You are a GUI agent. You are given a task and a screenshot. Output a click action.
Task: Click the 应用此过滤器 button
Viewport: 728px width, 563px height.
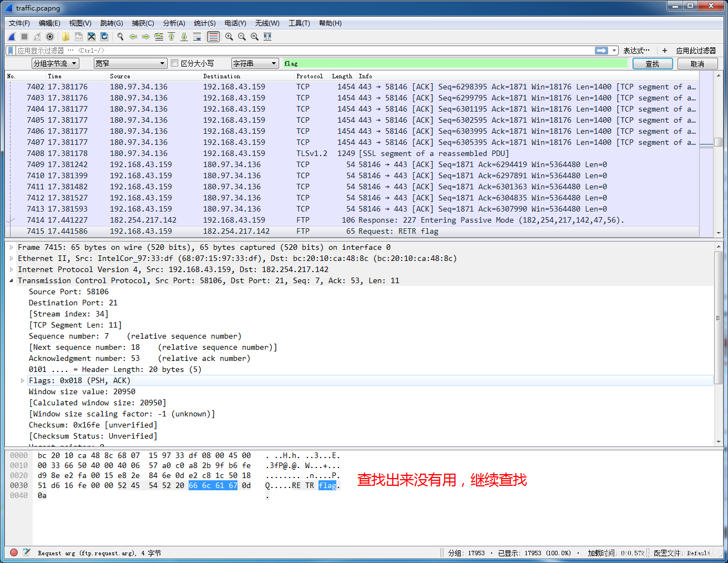coord(696,51)
